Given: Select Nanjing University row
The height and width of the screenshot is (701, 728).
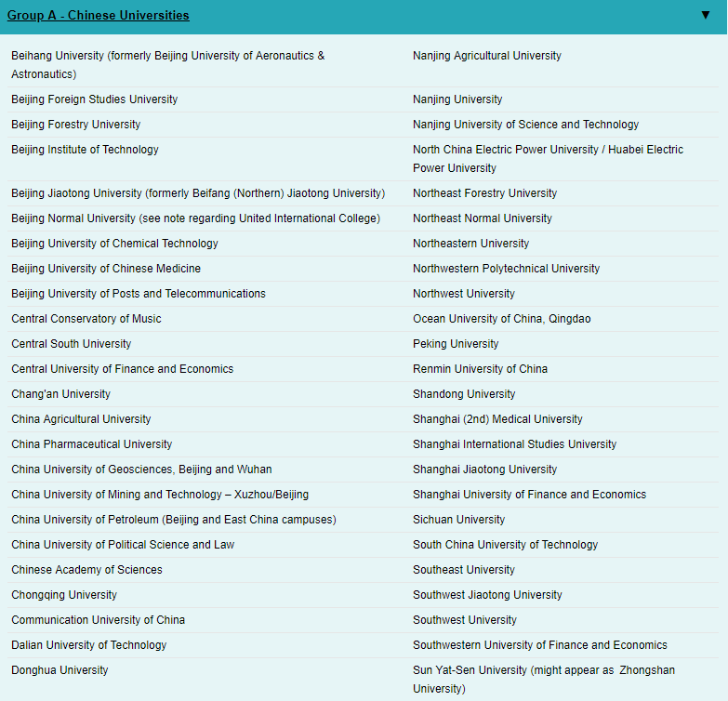Looking at the screenshot, I should tap(457, 99).
